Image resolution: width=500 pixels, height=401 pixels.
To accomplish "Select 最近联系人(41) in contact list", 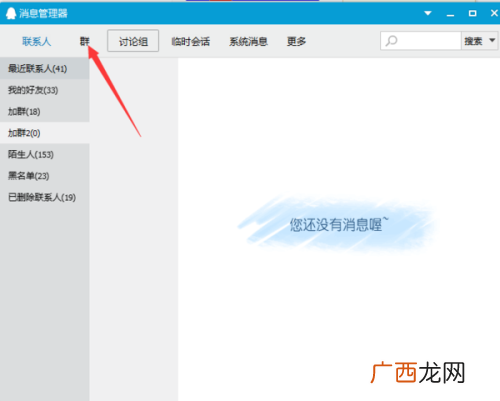I will tap(45, 69).
